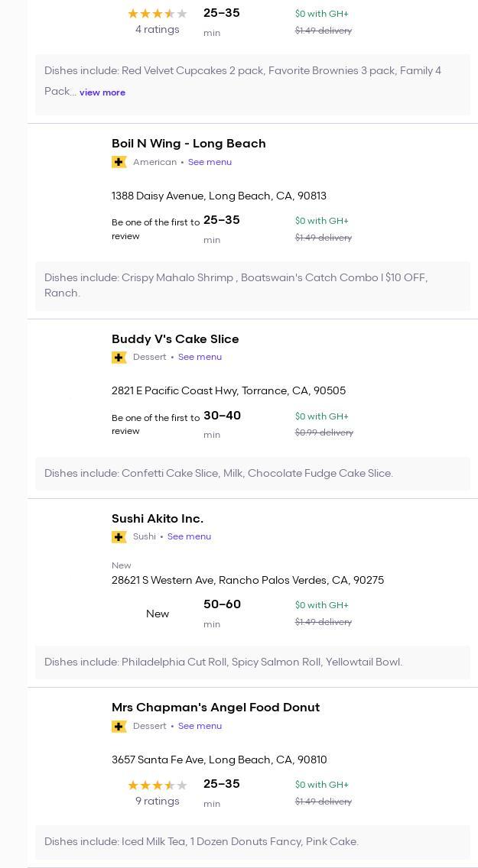Click star rating above 9 ratings
The width and height of the screenshot is (478, 868).
(x=157, y=785)
